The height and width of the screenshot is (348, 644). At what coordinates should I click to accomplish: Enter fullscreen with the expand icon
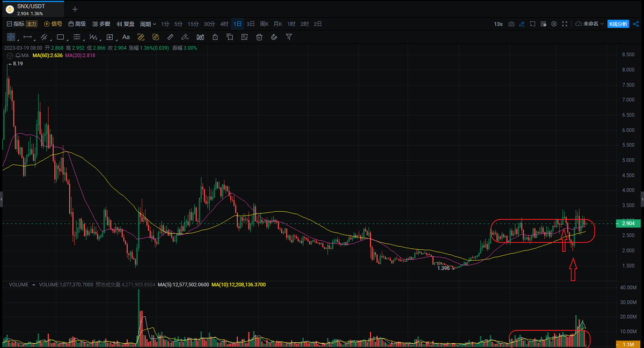(565, 24)
